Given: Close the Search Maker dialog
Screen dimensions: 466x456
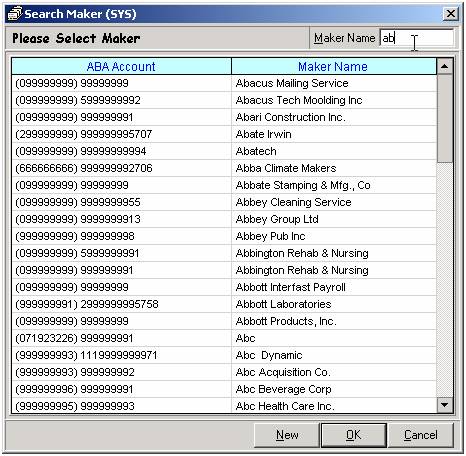Looking at the screenshot, I should click(x=450, y=14).
